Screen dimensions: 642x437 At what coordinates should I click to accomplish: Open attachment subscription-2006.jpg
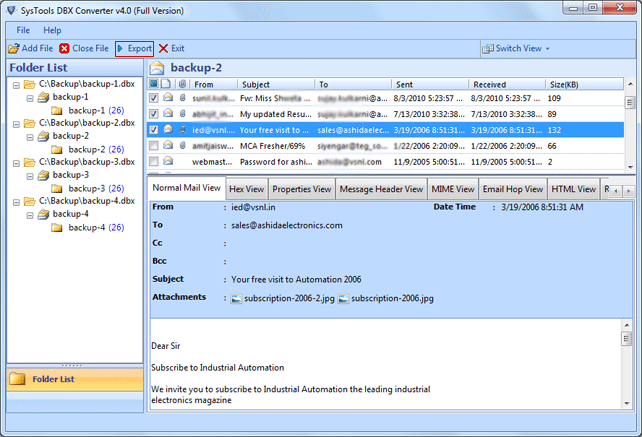coord(386,299)
